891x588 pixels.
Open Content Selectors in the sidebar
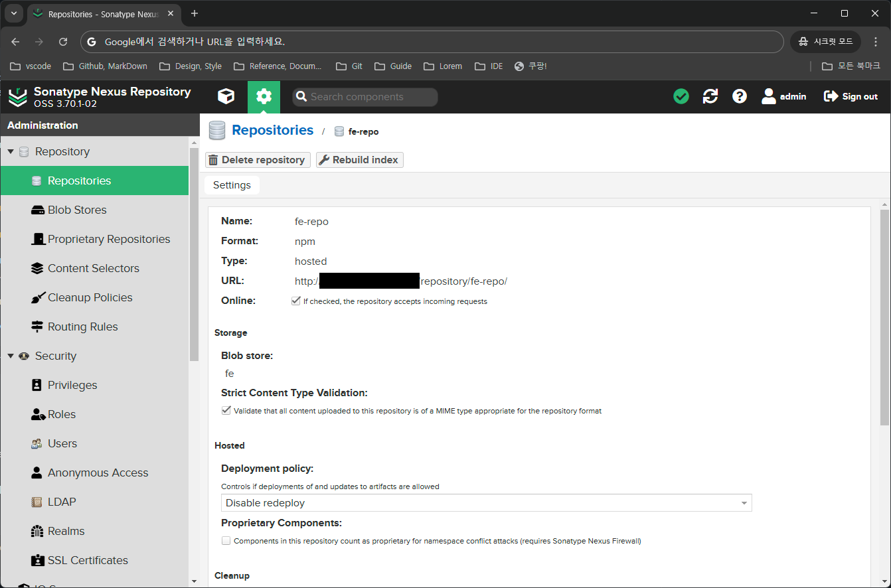94,268
